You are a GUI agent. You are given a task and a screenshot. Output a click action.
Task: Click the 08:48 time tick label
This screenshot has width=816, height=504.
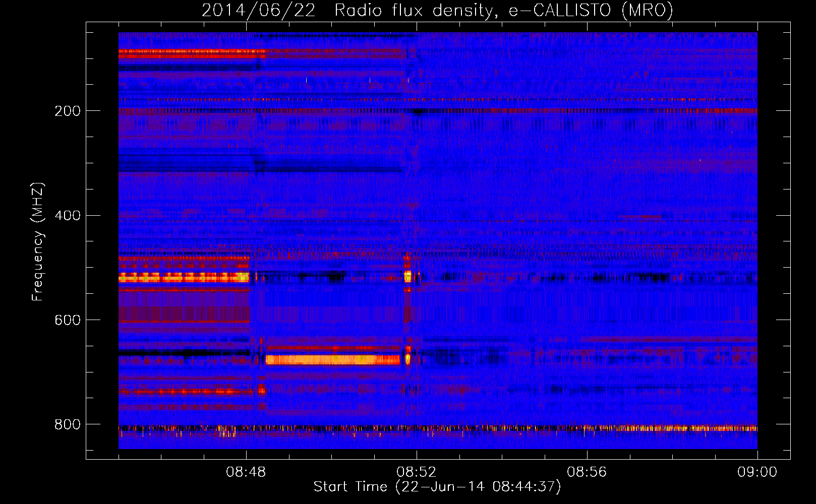(x=246, y=472)
